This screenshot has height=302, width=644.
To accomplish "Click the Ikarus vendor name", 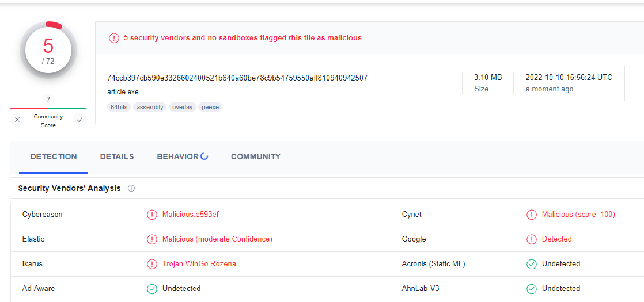I will [x=32, y=264].
